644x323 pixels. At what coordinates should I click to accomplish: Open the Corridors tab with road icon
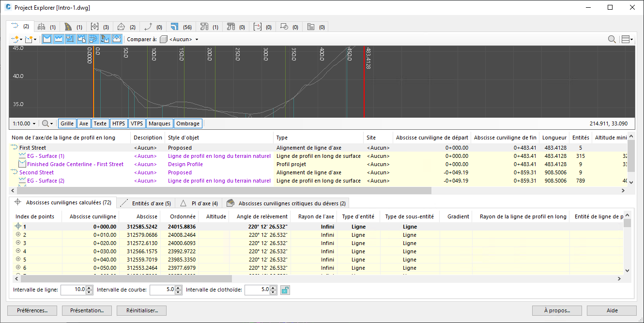point(73,27)
